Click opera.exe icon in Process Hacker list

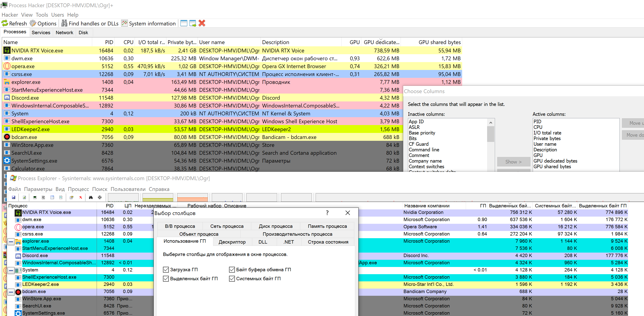point(7,66)
